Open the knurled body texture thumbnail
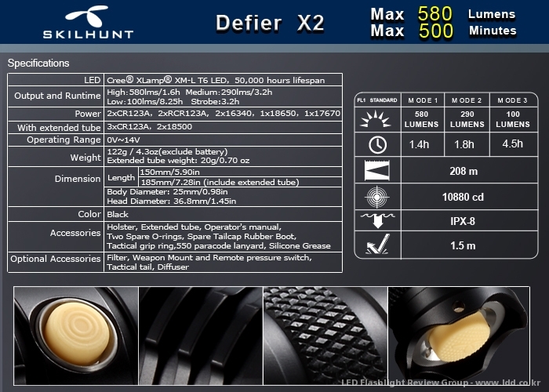549x392 pixels. [325, 336]
